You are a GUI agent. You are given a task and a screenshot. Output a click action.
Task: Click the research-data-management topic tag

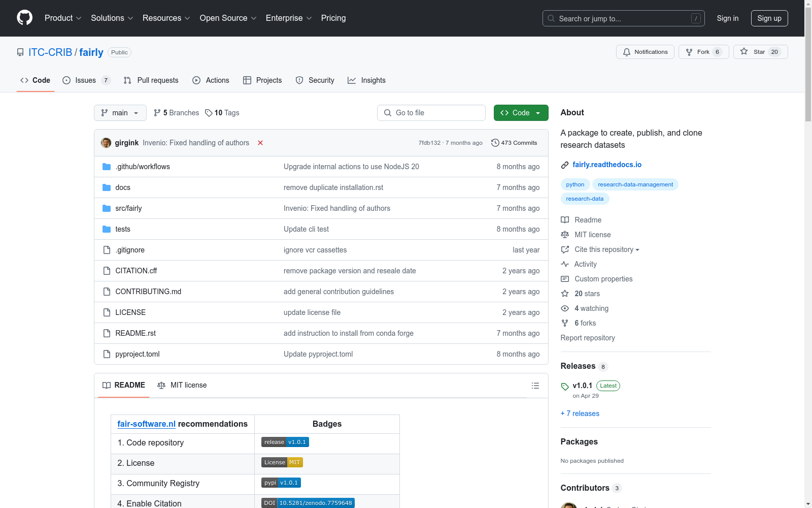[635, 184]
